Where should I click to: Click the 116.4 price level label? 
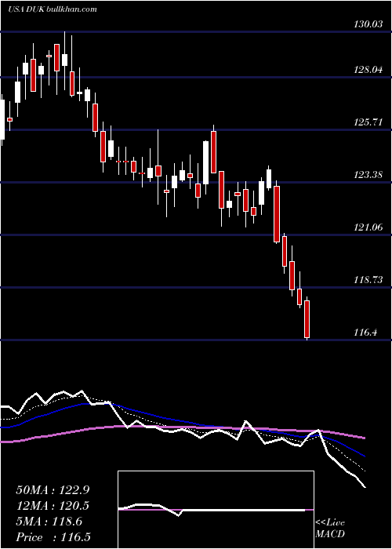(x=365, y=333)
